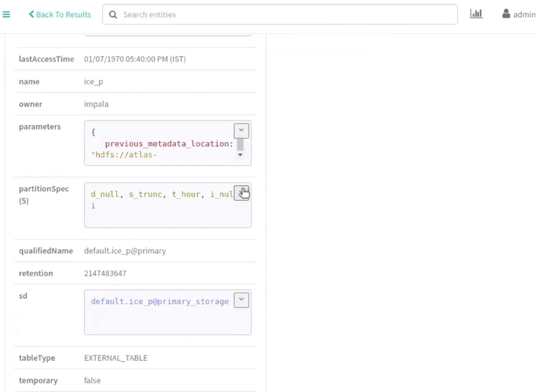This screenshot has width=538, height=392.
Task: Click the parameters box scrollbar thumb
Action: tap(240, 145)
